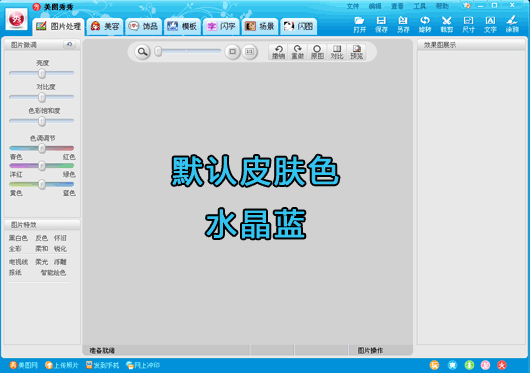Image resolution: width=530 pixels, height=373 pixels.
Task: Open the 预览 preview button
Action: tap(356, 52)
